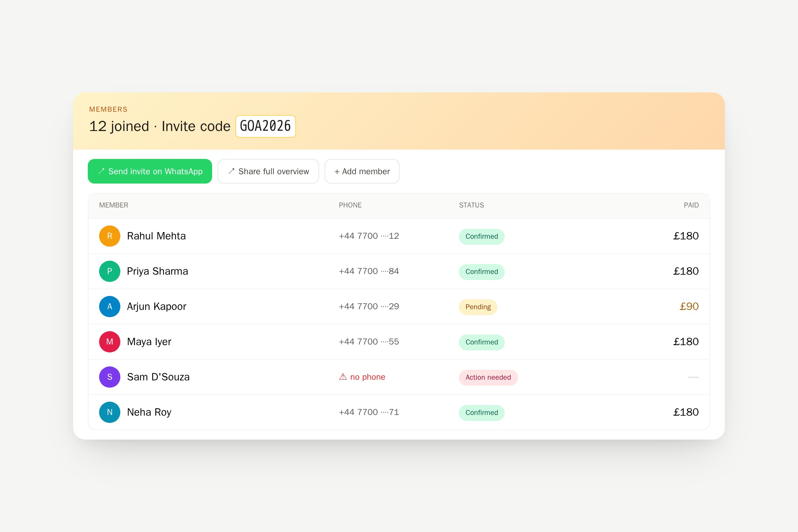
Task: Click Rahul Mehta's Confirmed status badge
Action: (482, 236)
